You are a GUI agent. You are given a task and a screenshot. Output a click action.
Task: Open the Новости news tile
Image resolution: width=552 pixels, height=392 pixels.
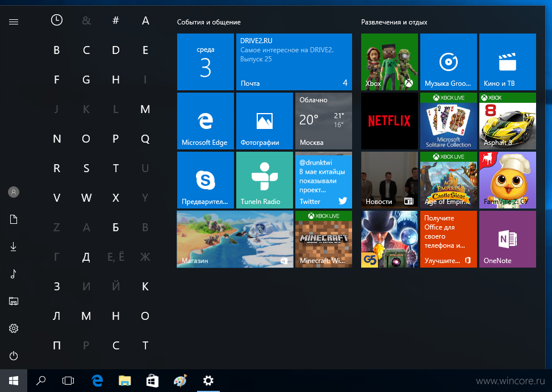tap(390, 180)
